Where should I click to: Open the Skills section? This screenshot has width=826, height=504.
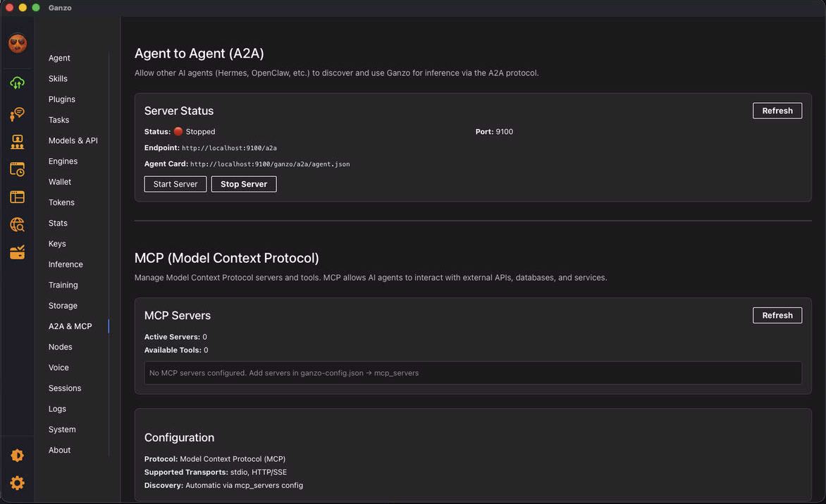coord(58,78)
